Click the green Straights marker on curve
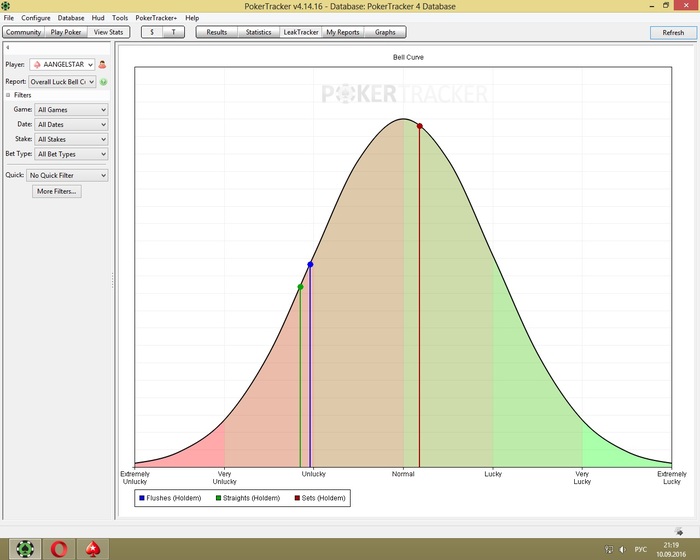700x560 pixels. [300, 287]
